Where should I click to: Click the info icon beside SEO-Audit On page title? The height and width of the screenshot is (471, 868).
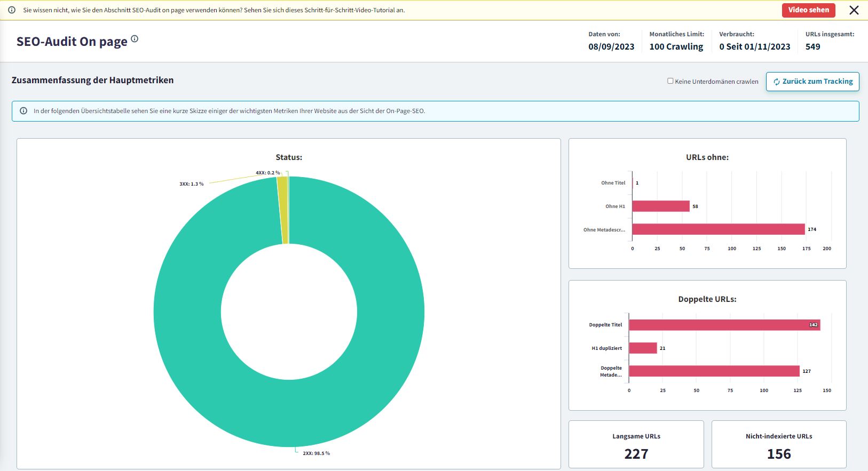click(135, 39)
